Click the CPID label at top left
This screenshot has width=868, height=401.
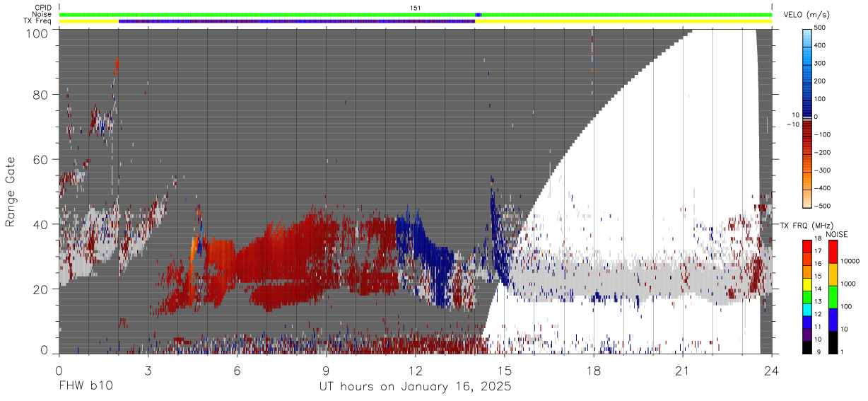pyautogui.click(x=42, y=8)
